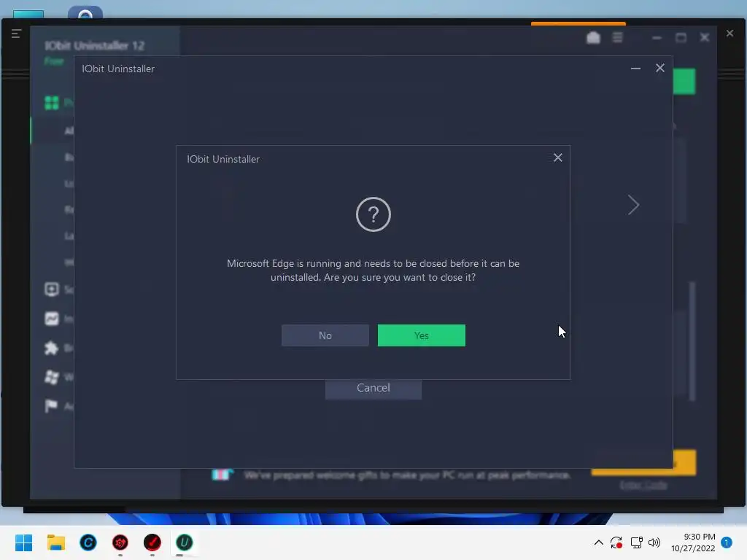Open the hamburger options menu in IObit Uninstaller 12
The height and width of the screenshot is (560, 747).
pyautogui.click(x=617, y=38)
